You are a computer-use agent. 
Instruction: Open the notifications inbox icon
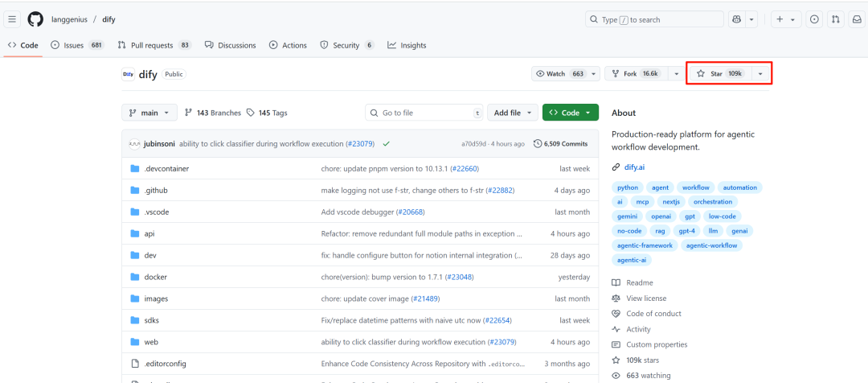pyautogui.click(x=857, y=19)
